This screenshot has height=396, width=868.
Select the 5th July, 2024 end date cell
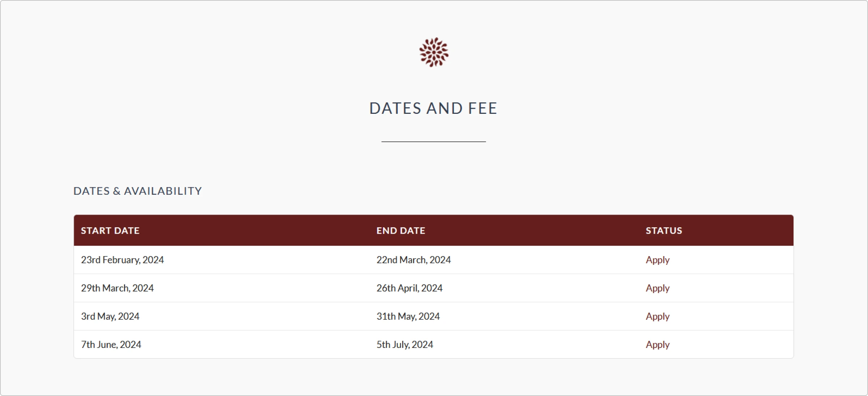click(x=405, y=345)
